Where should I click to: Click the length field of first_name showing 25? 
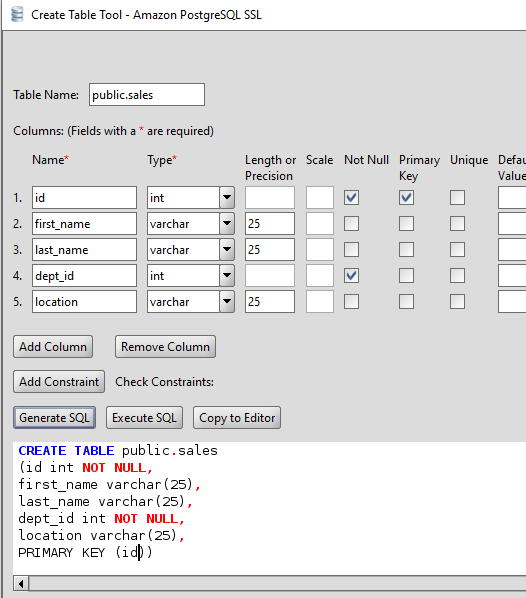point(270,223)
